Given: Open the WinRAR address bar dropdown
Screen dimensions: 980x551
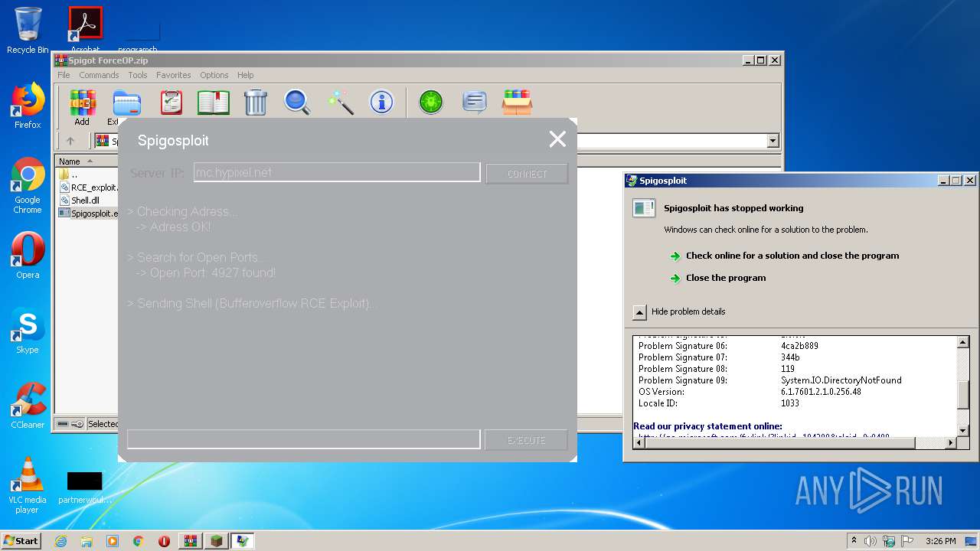Looking at the screenshot, I should coord(773,141).
